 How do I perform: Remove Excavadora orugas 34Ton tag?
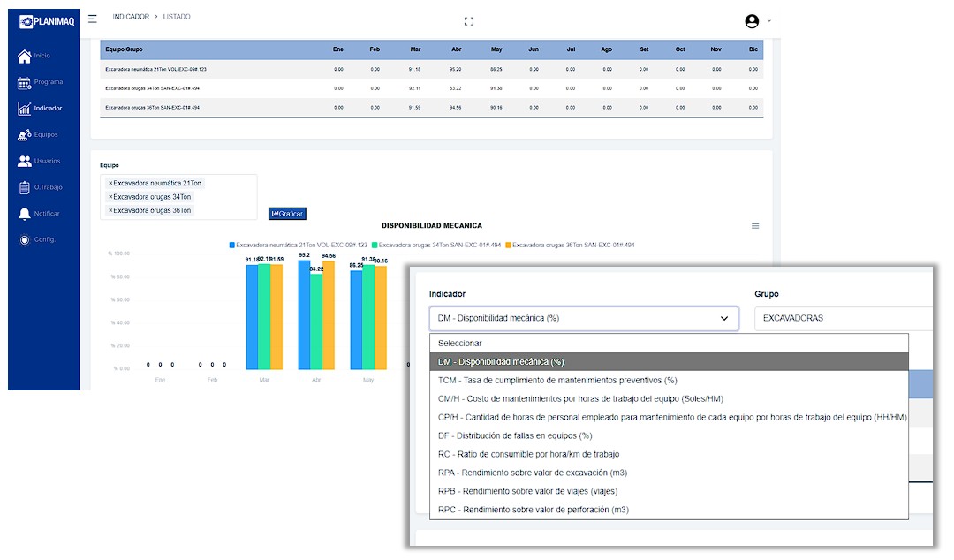pyautogui.click(x=110, y=197)
